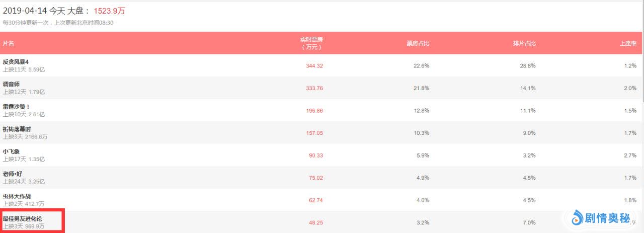Click 小飞象 seat occupancy value 2.7%

pyautogui.click(x=630, y=156)
